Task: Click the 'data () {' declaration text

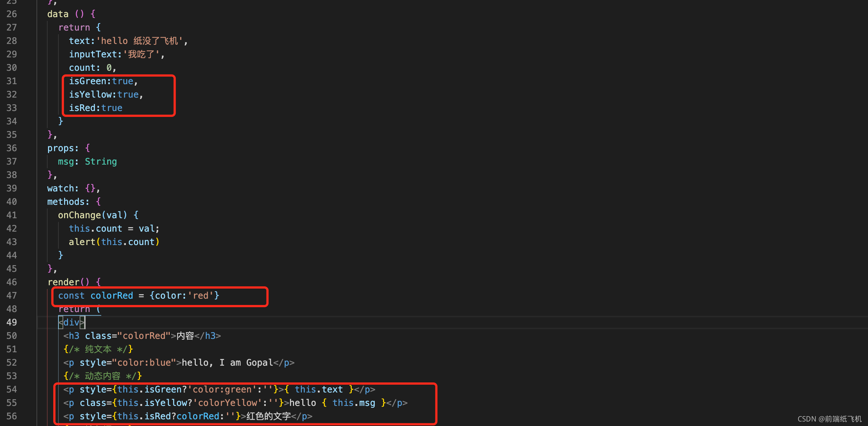Action: coord(71,14)
